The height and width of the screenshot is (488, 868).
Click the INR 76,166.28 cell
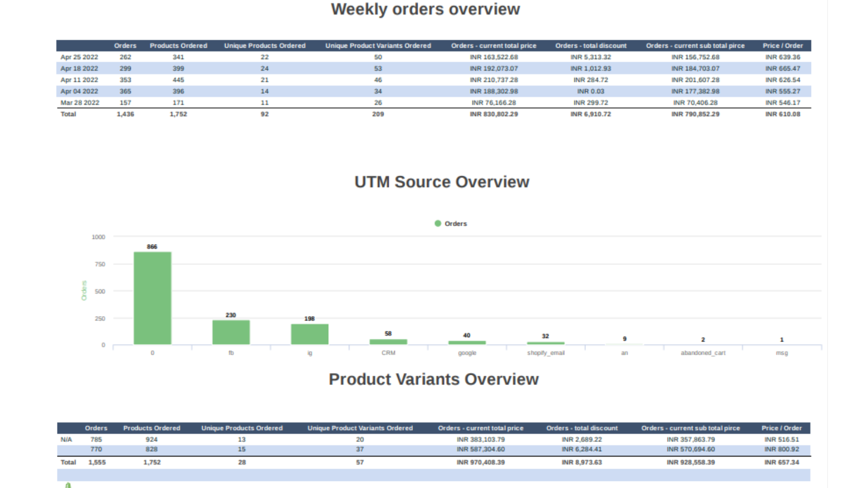point(494,102)
